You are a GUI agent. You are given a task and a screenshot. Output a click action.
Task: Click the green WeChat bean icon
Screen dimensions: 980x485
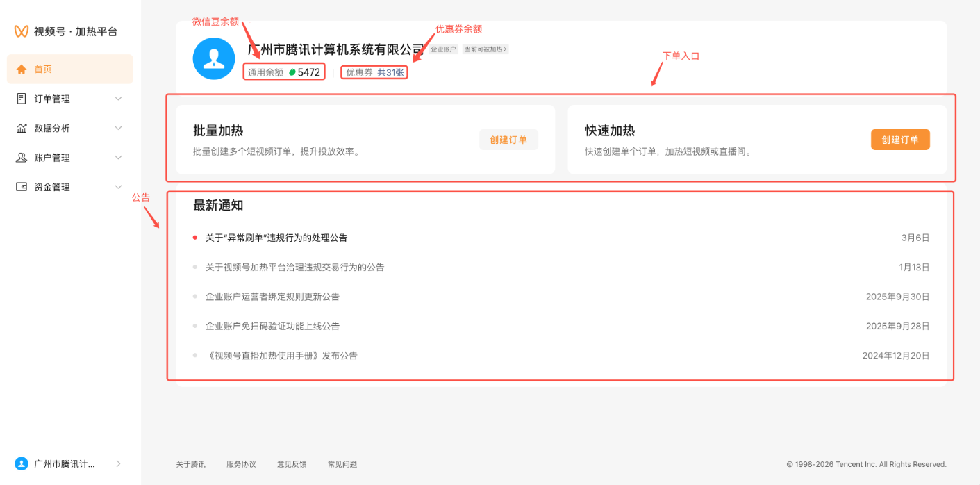coord(292,72)
